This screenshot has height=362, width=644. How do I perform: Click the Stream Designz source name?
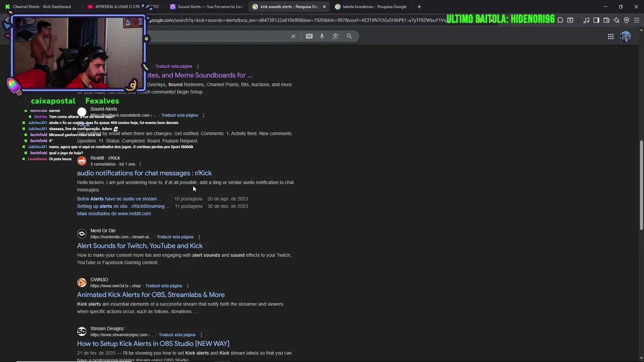tap(107, 328)
